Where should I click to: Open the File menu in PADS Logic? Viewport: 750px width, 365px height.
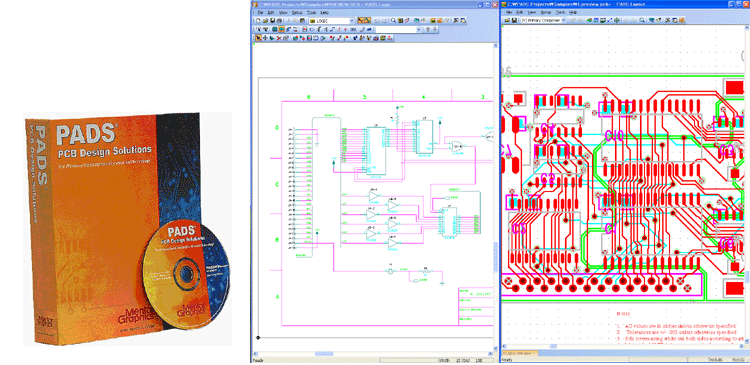pyautogui.click(x=261, y=12)
